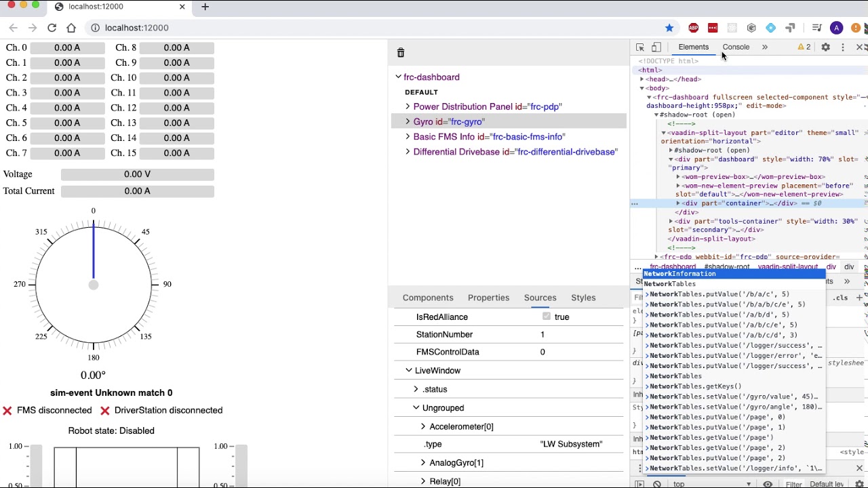
Task: Expand Differential Drivebase node
Action: tap(408, 152)
